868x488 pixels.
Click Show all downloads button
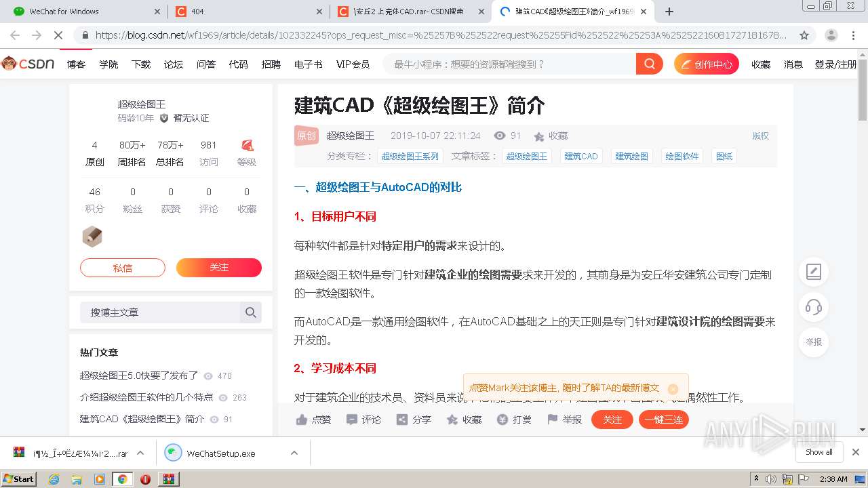click(x=819, y=452)
